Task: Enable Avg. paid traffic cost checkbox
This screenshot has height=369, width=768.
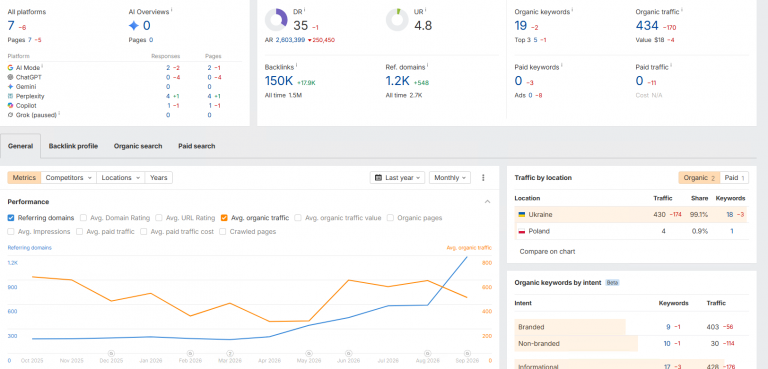Action: [144, 232]
